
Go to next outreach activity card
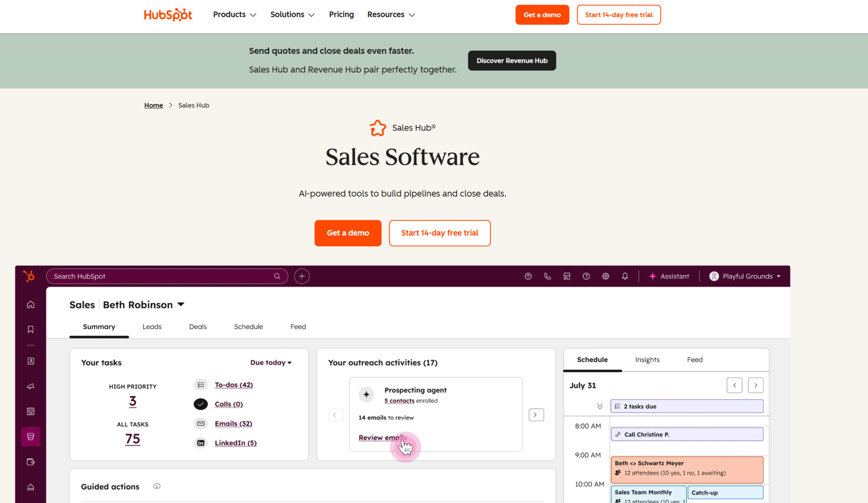536,415
